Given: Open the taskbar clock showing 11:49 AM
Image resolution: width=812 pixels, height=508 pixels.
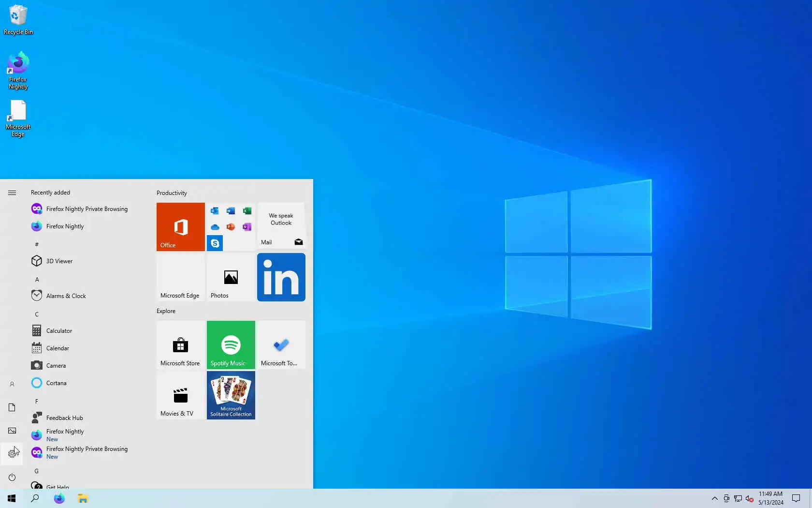Looking at the screenshot, I should point(771,498).
